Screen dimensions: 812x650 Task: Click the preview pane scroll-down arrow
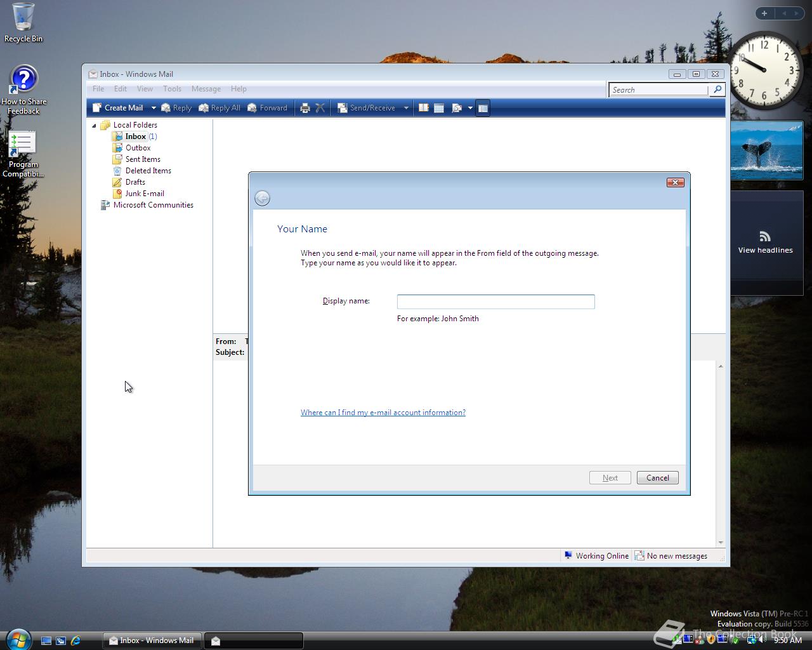pos(721,543)
